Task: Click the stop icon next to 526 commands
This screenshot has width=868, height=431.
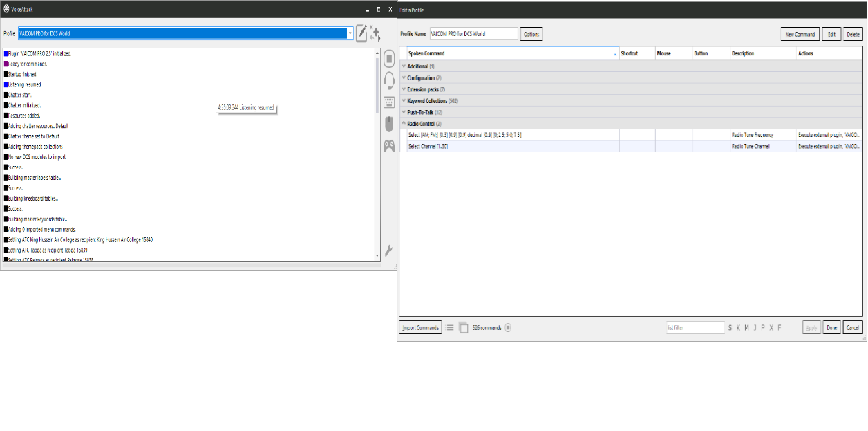Action: click(x=508, y=328)
